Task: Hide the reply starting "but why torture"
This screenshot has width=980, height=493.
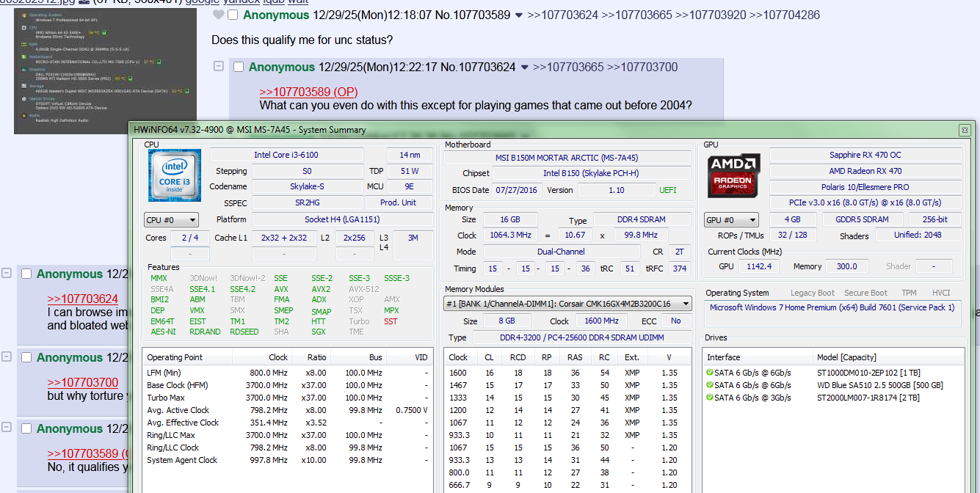Action: (6, 357)
